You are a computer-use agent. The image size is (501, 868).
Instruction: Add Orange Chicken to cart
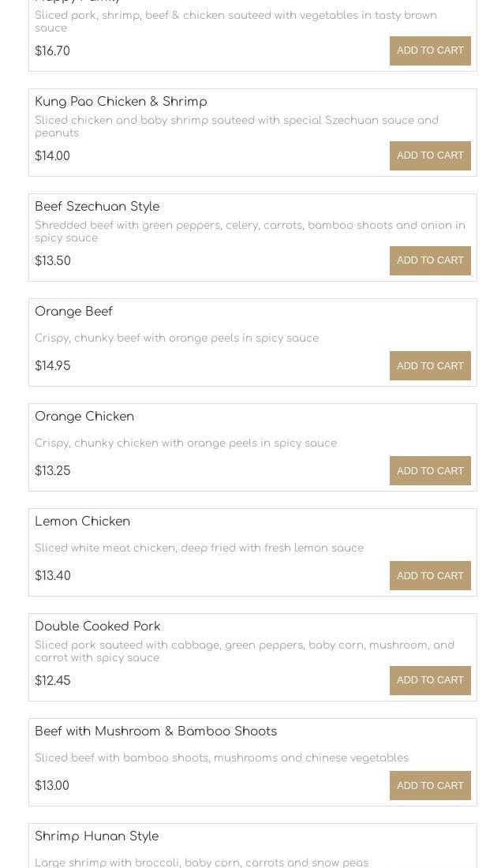pyautogui.click(x=430, y=470)
